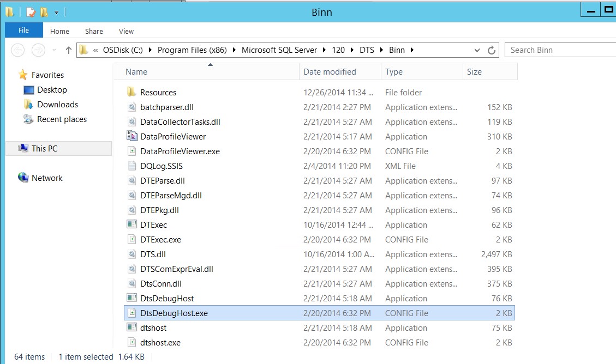Click the New folder quick access icon
616x364 pixels.
click(44, 12)
